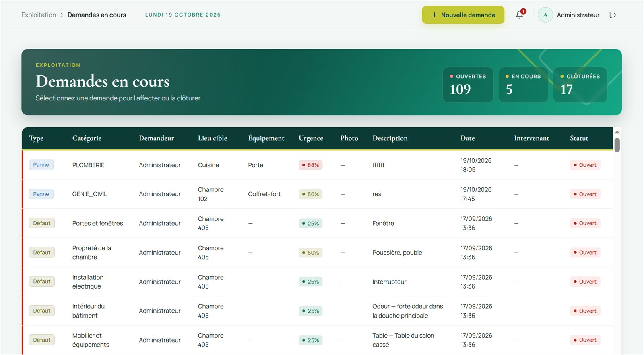
Task: Sort by the Catégorie column header
Action: (x=87, y=138)
